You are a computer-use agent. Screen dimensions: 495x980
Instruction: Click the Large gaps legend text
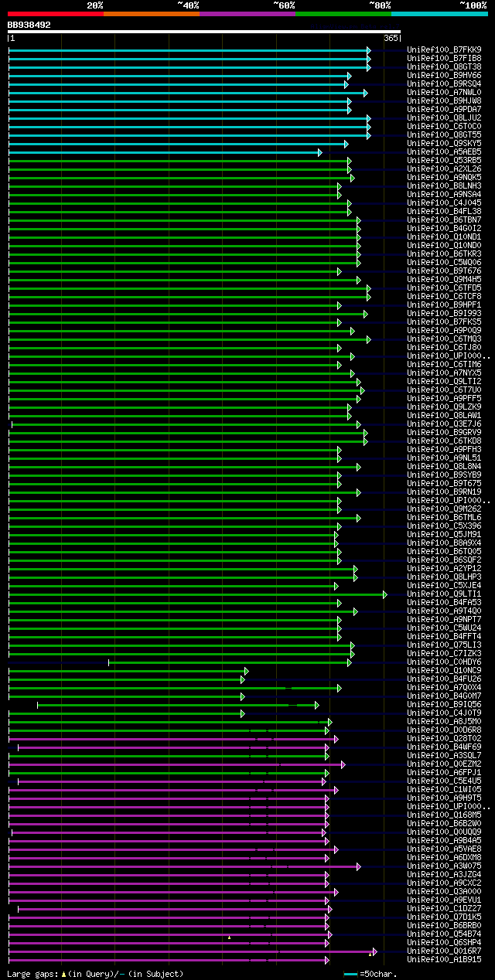(x=95, y=974)
